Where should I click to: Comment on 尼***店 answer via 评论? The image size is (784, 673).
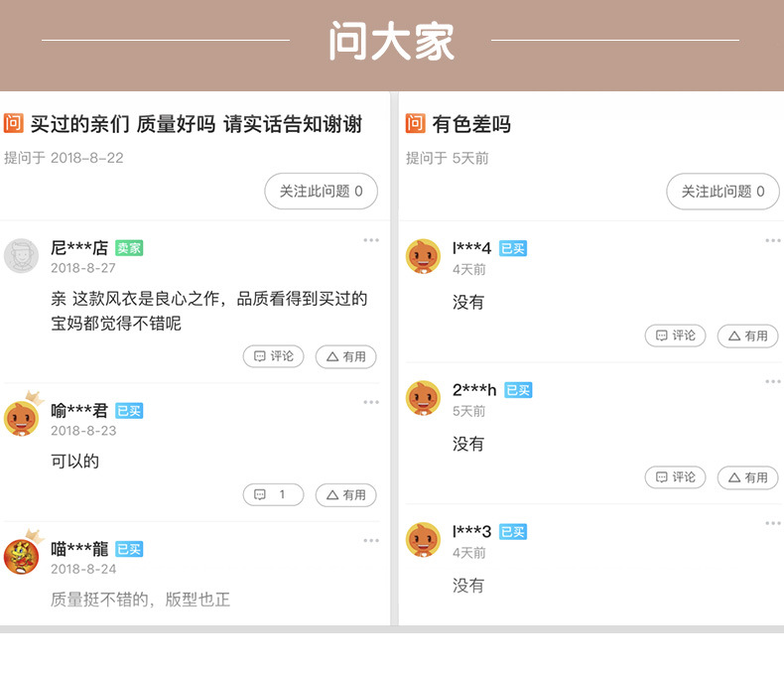click(273, 356)
